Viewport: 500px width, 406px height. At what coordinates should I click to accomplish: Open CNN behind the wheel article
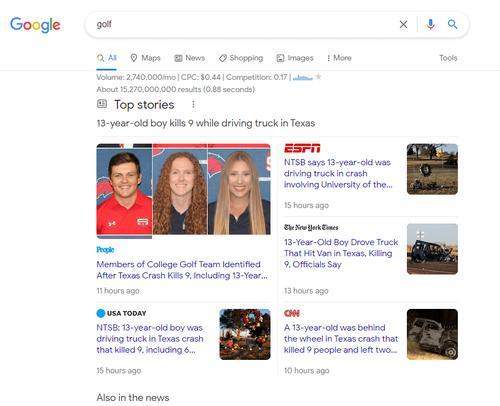tap(341, 339)
